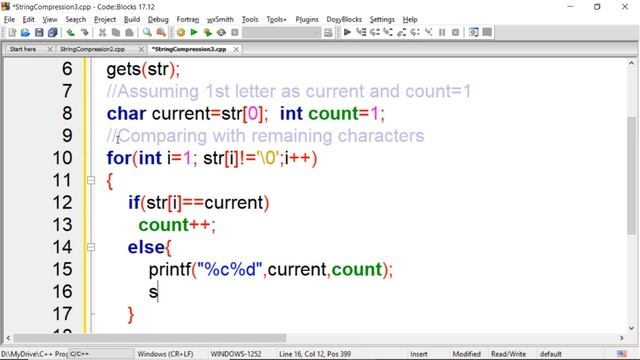Open the File menu
Viewport: 640px width, 360px height.
(x=9, y=19)
